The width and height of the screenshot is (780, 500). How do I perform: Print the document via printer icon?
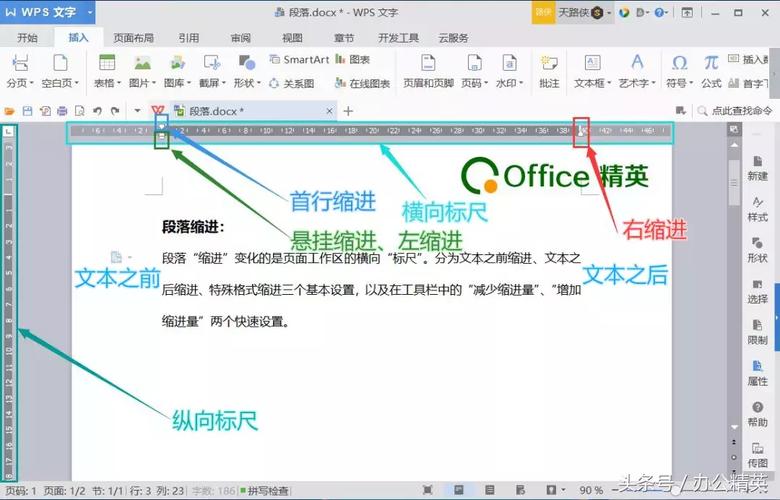coord(62,111)
